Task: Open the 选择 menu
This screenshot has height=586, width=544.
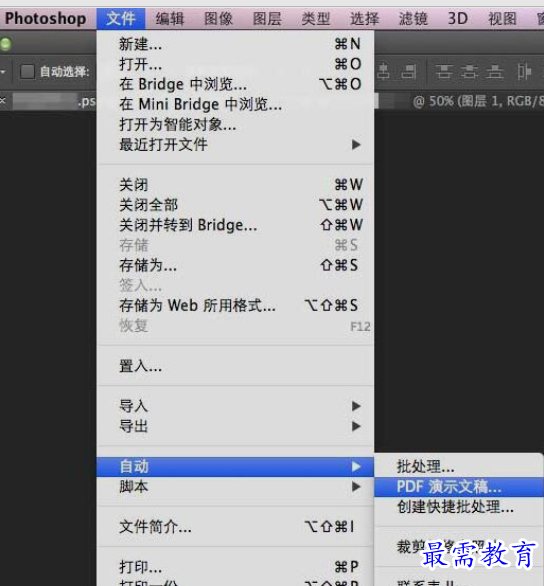Action: tap(365, 18)
